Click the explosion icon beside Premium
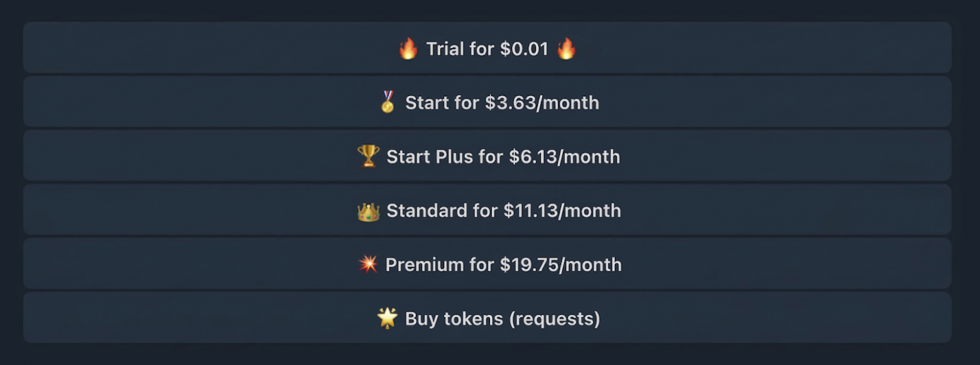Viewport: 980px width, 365px height. pos(368,264)
